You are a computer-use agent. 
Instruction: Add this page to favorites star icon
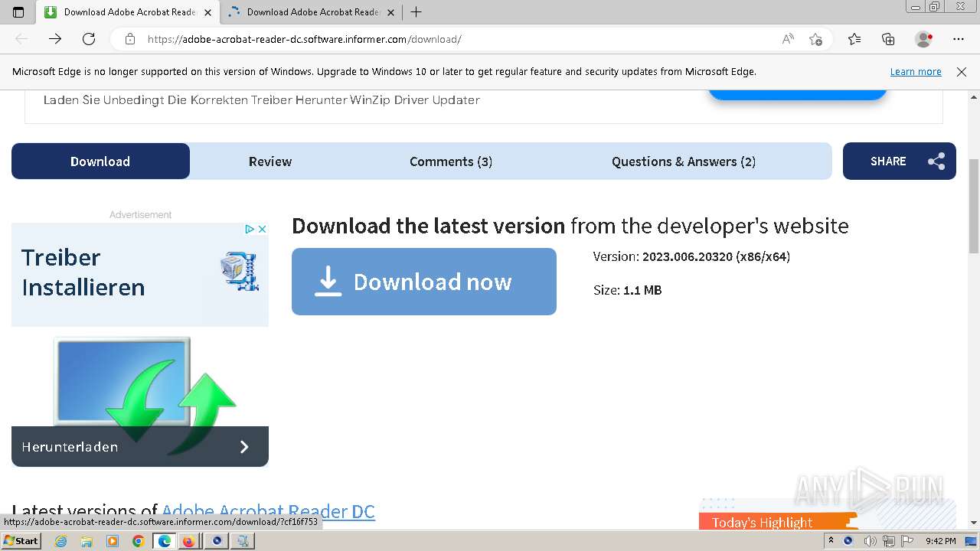(816, 39)
